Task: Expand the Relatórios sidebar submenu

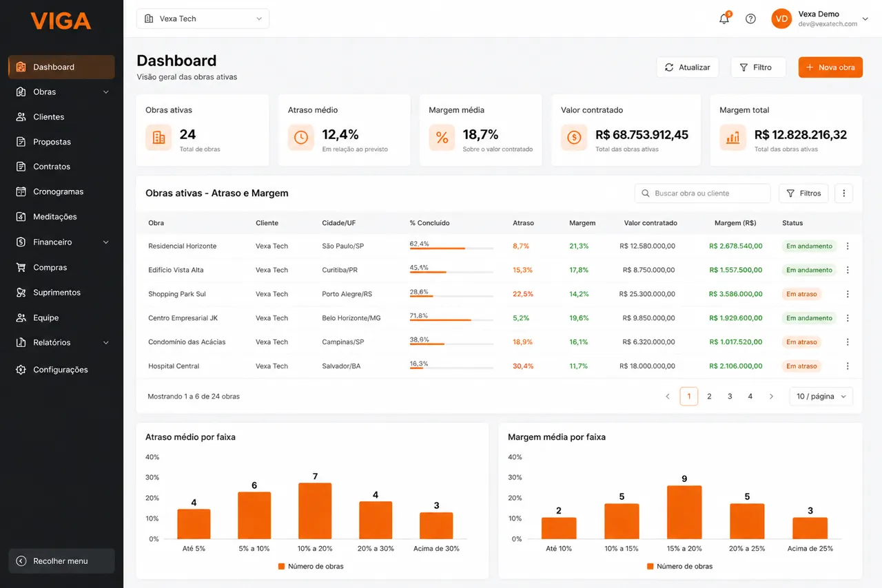Action: pyautogui.click(x=106, y=343)
